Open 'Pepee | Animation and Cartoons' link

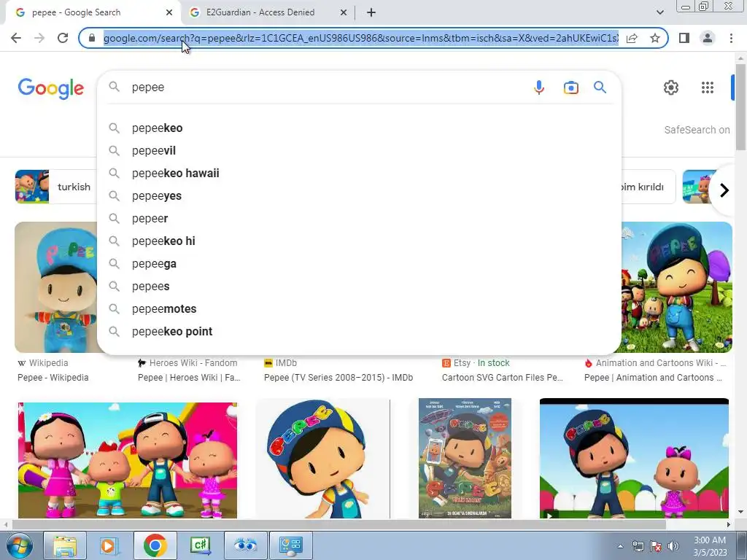pyautogui.click(x=653, y=378)
